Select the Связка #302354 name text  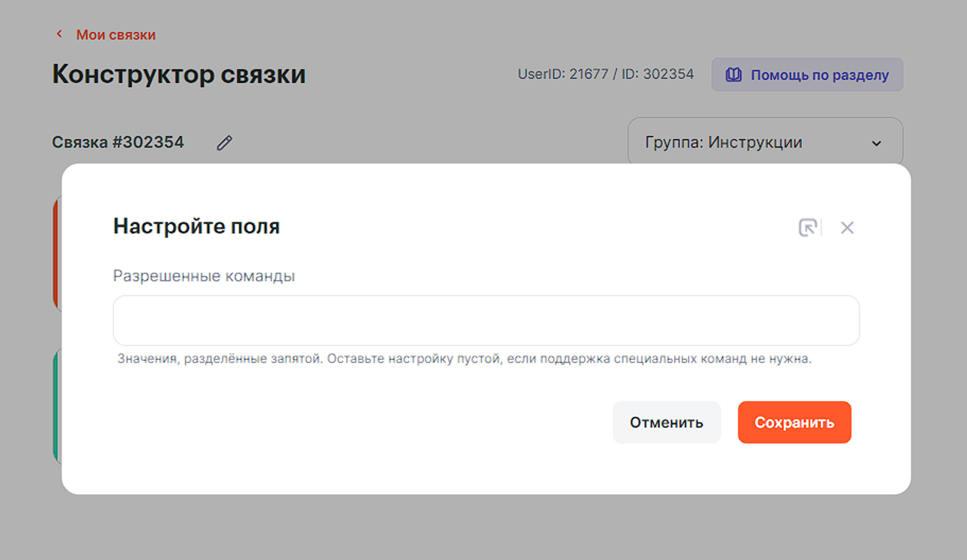(x=118, y=143)
